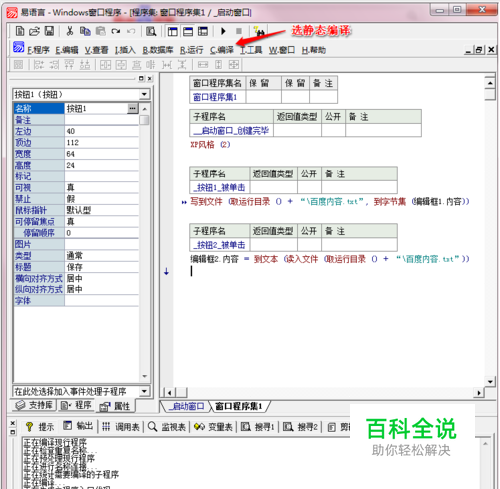Open the 输出 output tab
This screenshot has width=500, height=489.
[x=78, y=426]
